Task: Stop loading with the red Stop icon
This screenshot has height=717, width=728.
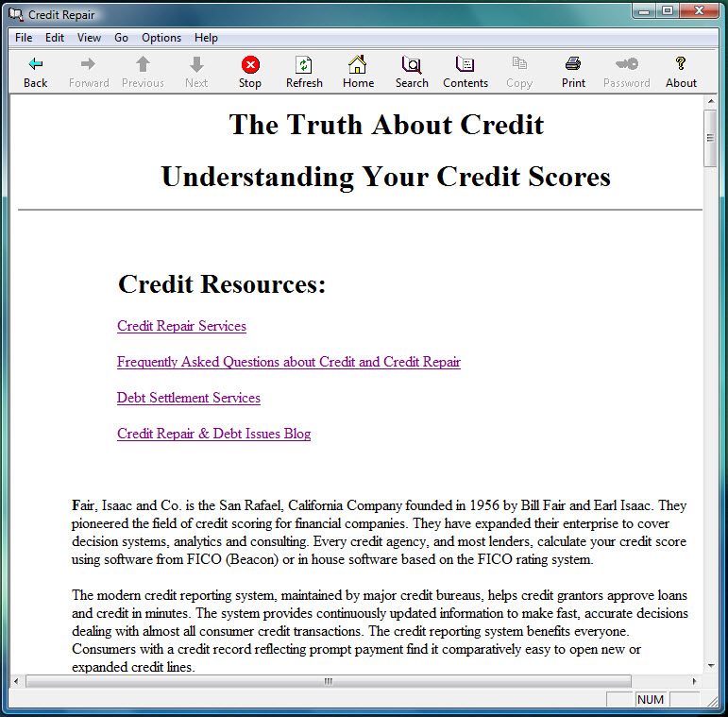Action: point(250,64)
